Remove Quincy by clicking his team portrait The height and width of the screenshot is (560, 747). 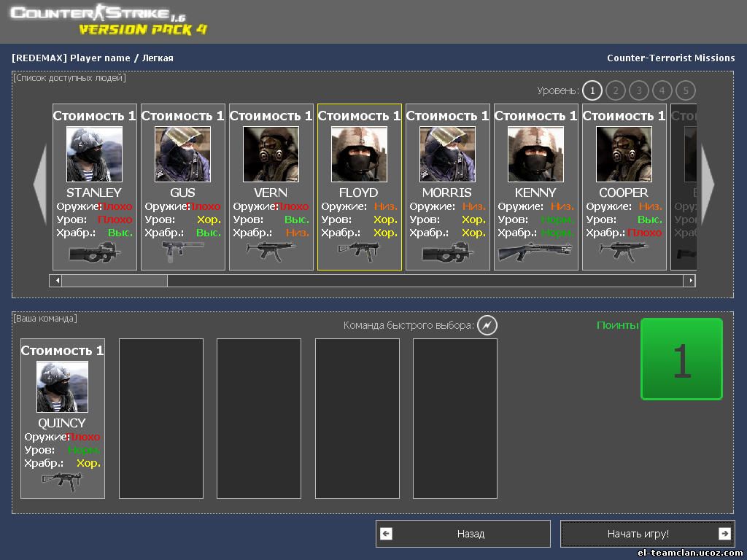pos(62,386)
